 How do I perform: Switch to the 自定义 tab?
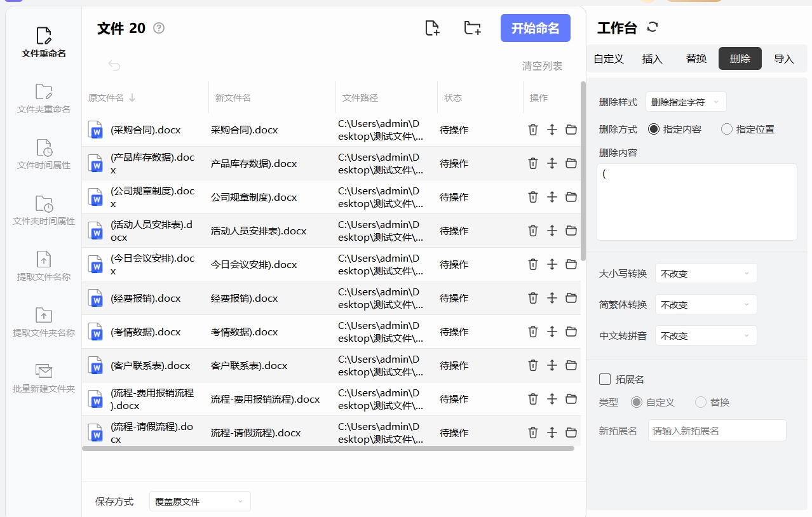pyautogui.click(x=609, y=58)
